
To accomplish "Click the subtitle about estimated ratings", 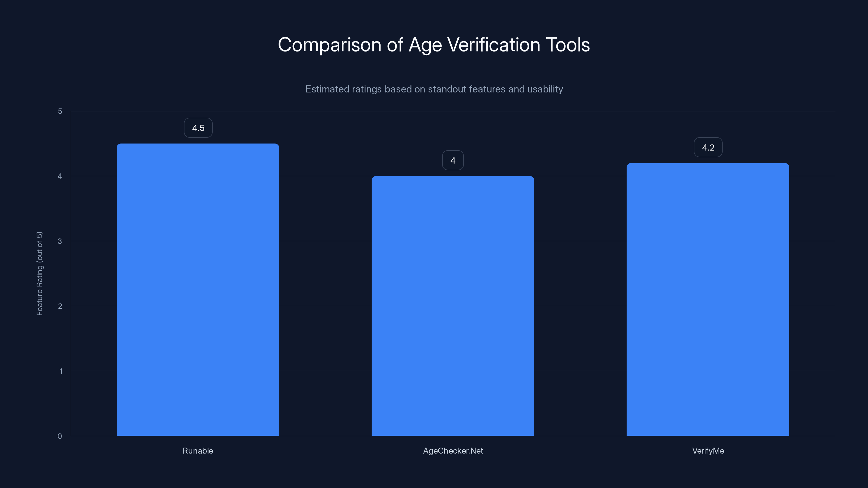I will pos(434,89).
